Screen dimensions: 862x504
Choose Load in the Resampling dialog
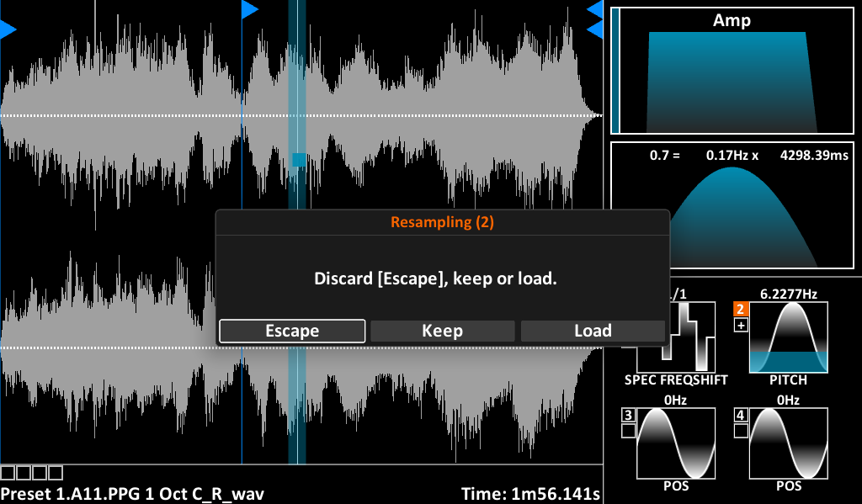593,331
